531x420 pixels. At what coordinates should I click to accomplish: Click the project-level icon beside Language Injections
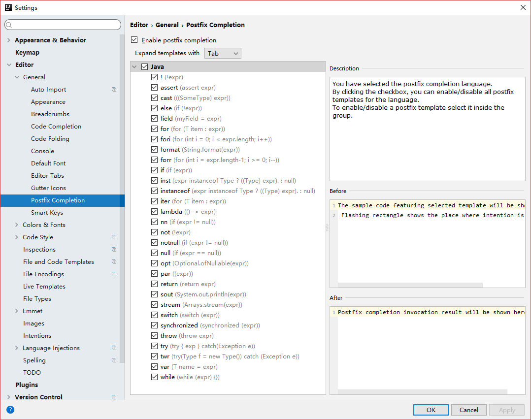(114, 348)
